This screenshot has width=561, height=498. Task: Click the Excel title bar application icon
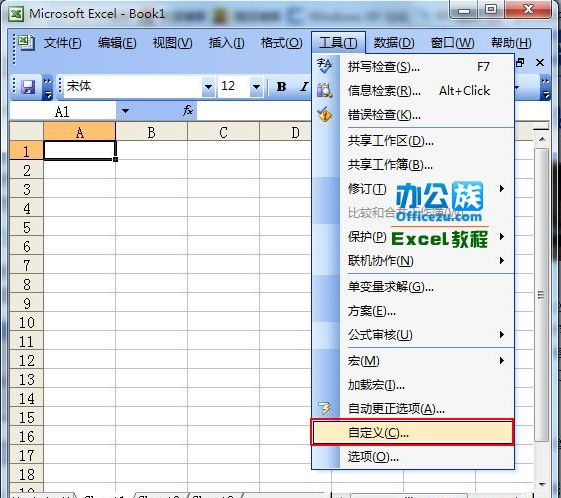coord(16,14)
